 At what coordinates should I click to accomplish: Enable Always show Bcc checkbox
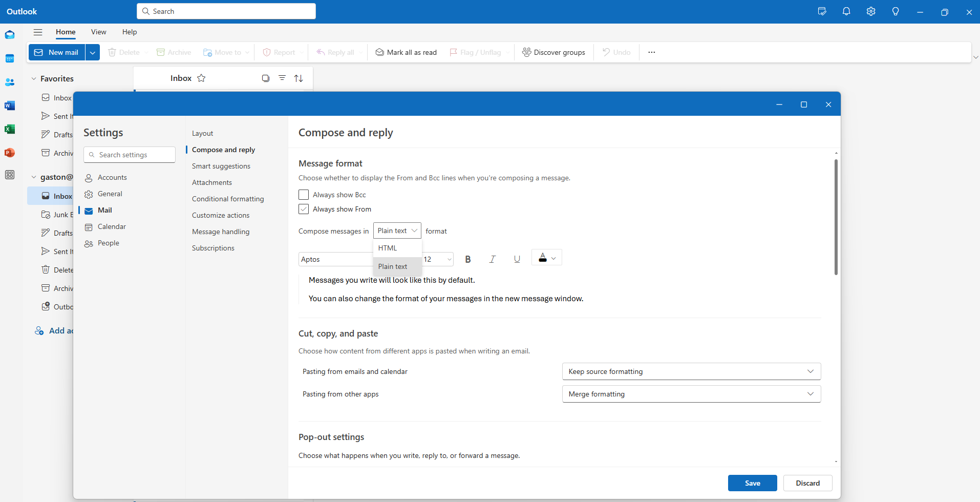(304, 195)
